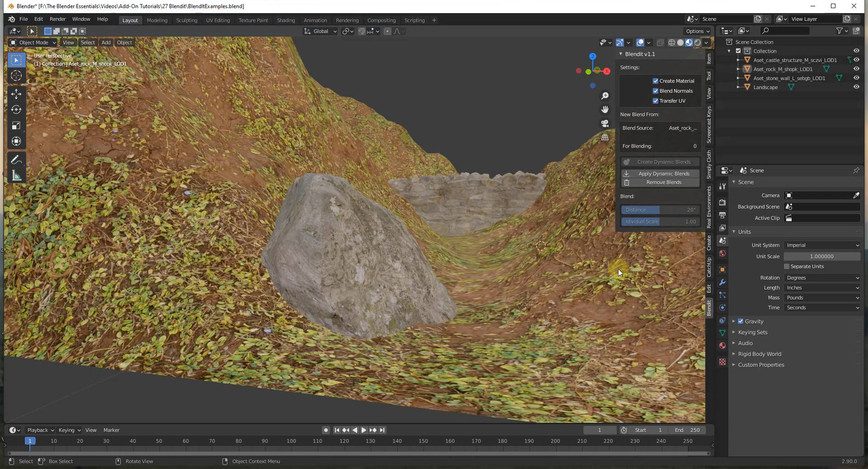Image resolution: width=868 pixels, height=469 pixels.
Task: Collapse the Blendit v1.1 panel
Action: pyautogui.click(x=621, y=54)
